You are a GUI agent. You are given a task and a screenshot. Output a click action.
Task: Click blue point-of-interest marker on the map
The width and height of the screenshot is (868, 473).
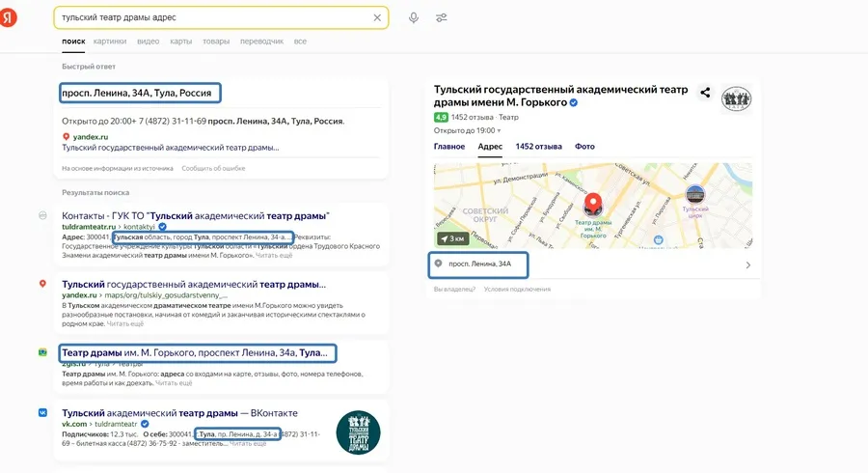pos(658,239)
